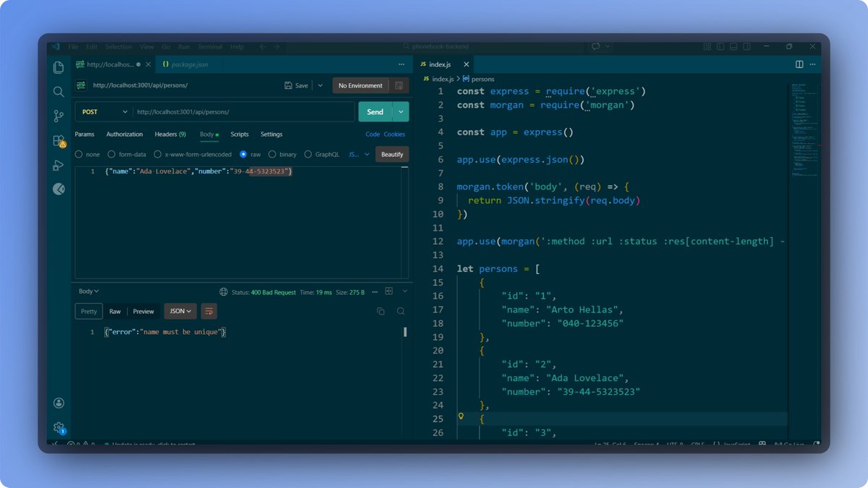Split the index.js editor right

[x=799, y=64]
